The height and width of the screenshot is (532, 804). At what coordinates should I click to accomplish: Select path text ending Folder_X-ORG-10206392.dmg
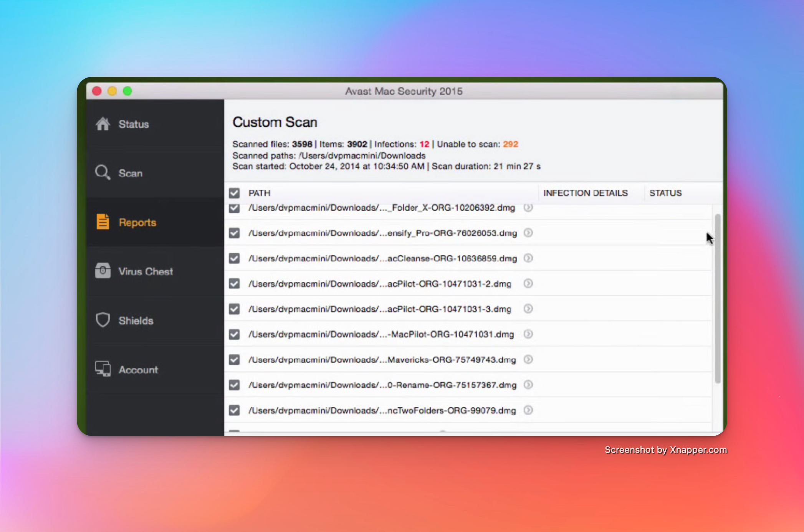pyautogui.click(x=382, y=208)
